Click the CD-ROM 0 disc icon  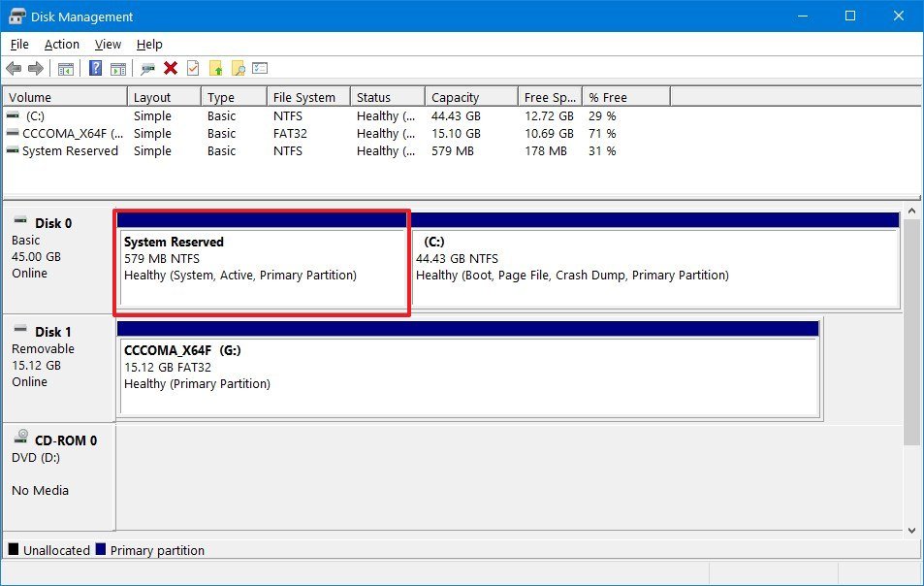click(21, 437)
